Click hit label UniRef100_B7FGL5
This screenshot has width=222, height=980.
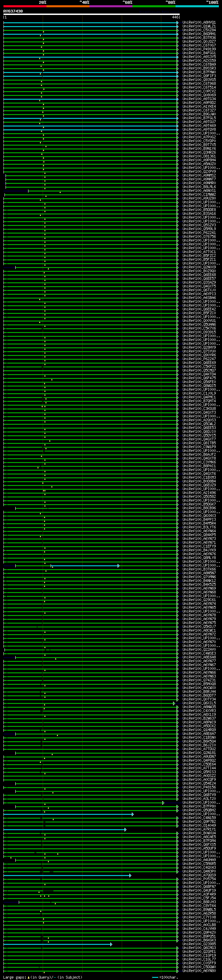(x=199, y=118)
